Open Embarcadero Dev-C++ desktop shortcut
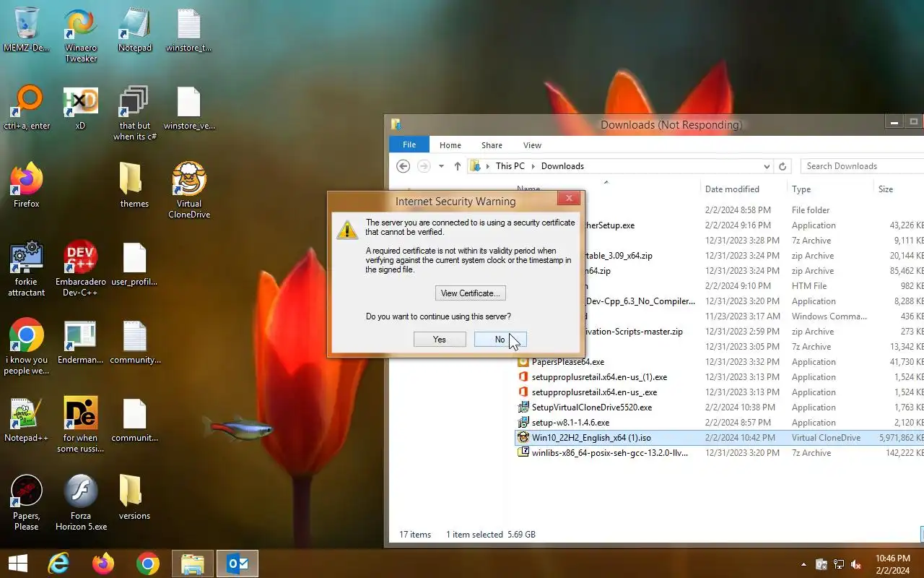924x578 pixels. click(x=81, y=269)
